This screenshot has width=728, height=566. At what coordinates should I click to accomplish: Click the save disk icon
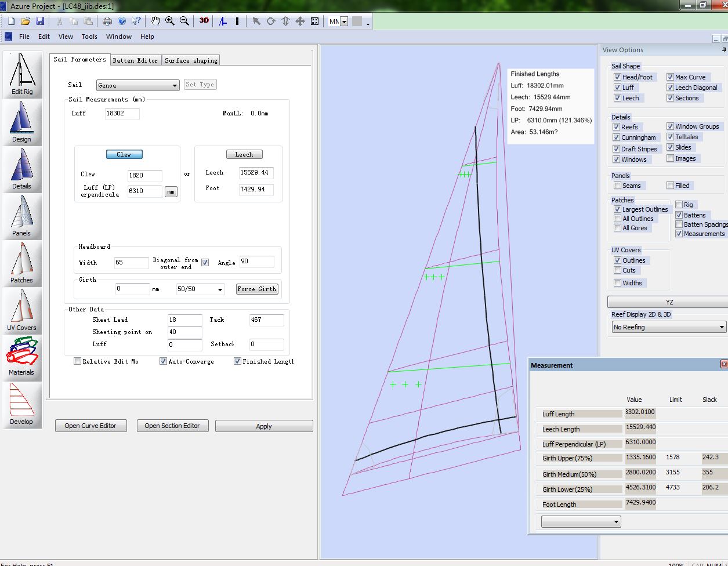click(40, 21)
